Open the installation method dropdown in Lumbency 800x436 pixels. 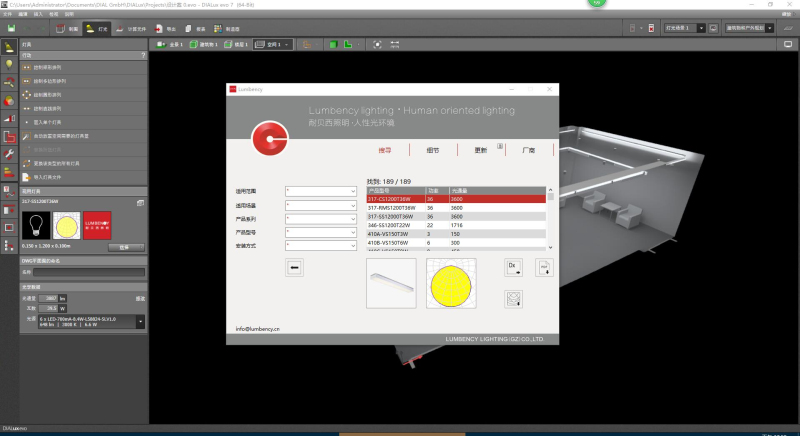click(x=321, y=245)
